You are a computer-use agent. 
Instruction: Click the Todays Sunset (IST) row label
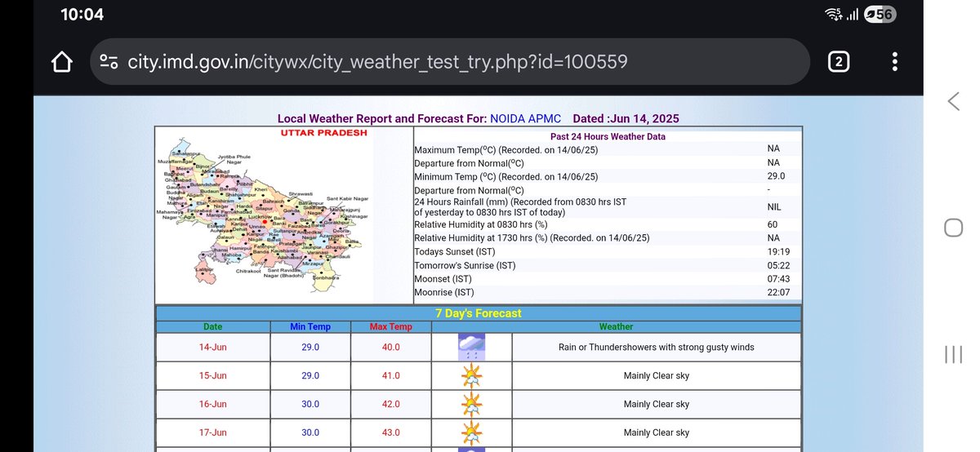tap(455, 252)
